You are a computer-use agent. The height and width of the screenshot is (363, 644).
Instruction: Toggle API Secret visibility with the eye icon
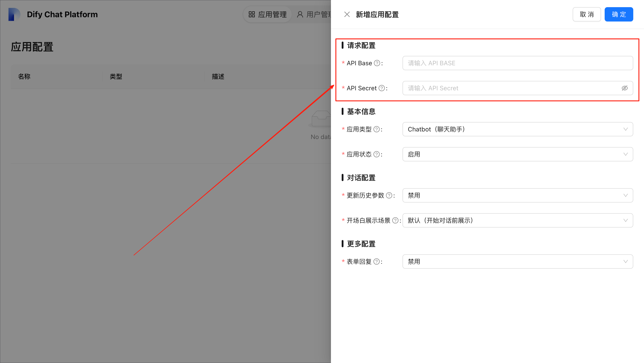tap(625, 88)
